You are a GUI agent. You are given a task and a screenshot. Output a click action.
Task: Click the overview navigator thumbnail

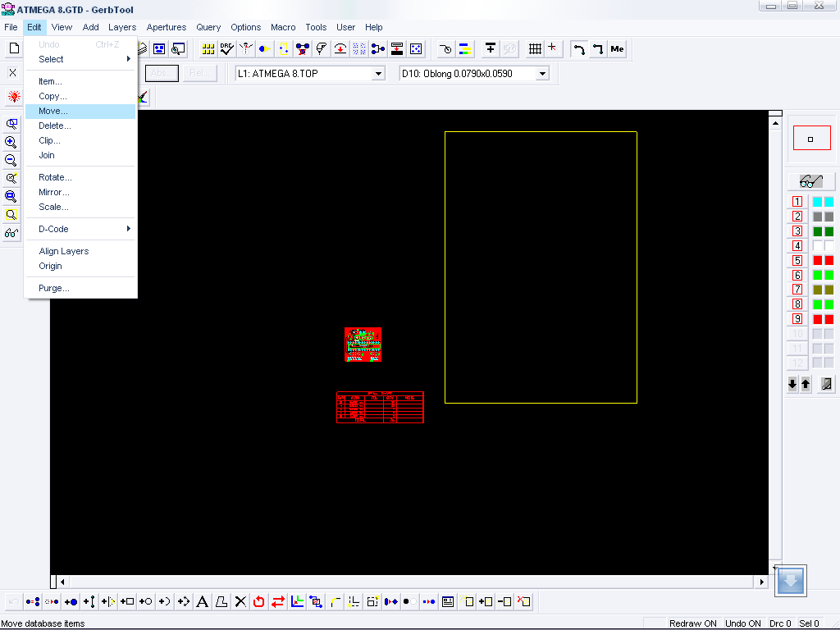811,139
